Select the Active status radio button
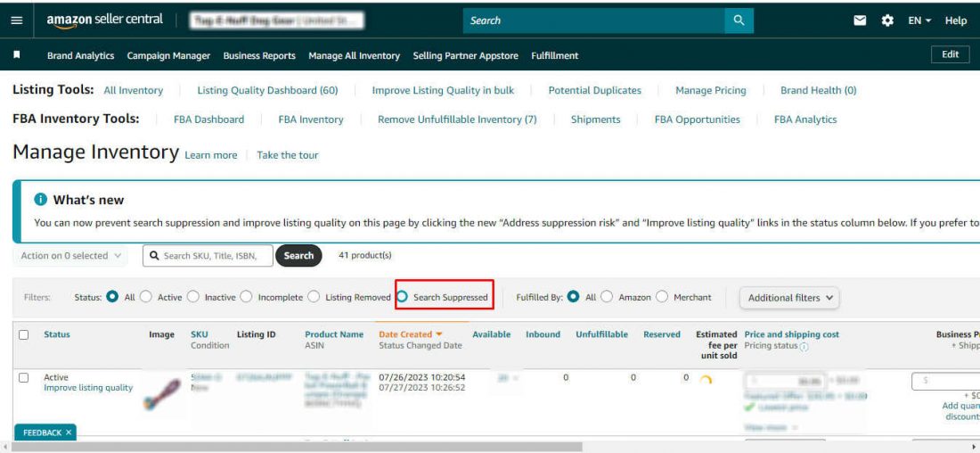Screen dimensions: 980x453 (147, 297)
